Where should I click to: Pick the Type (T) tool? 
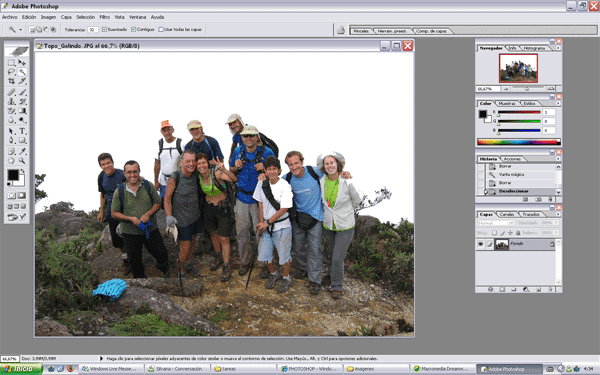point(22,131)
